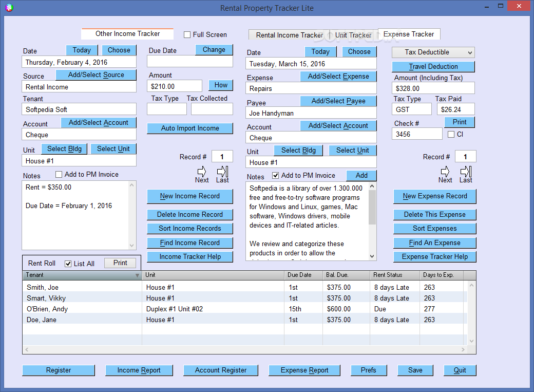
Task: Click Change due date button
Action: 214,50
